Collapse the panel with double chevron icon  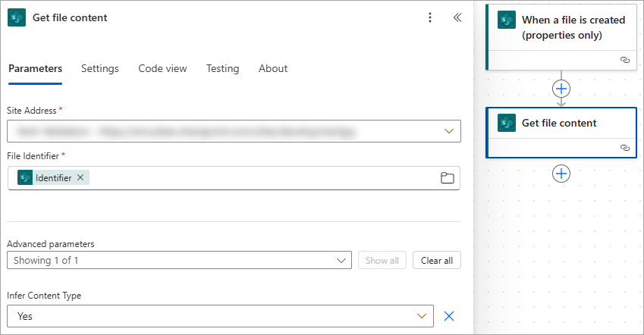pos(457,17)
